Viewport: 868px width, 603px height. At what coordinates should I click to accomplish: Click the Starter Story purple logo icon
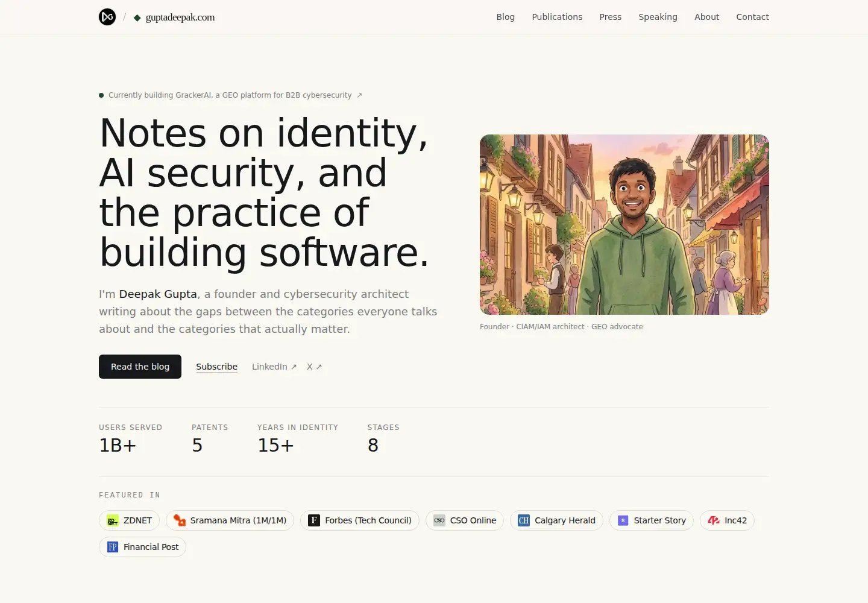pyautogui.click(x=623, y=520)
